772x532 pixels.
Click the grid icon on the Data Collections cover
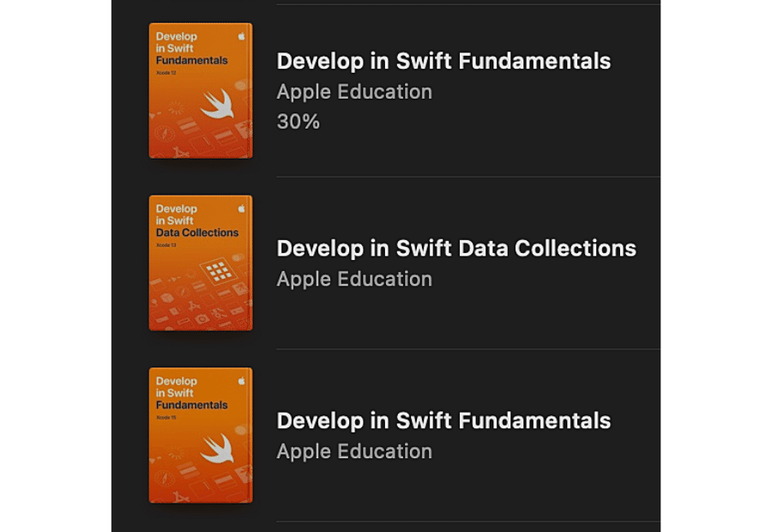click(217, 270)
